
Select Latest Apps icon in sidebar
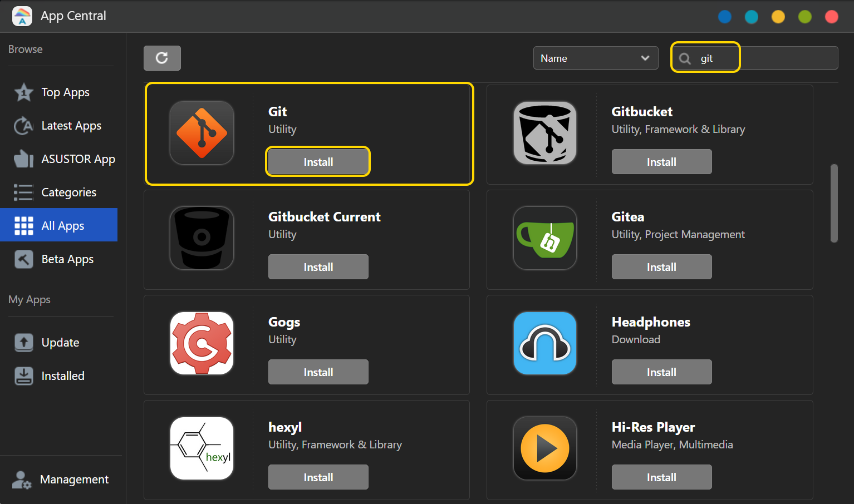pyautogui.click(x=23, y=126)
